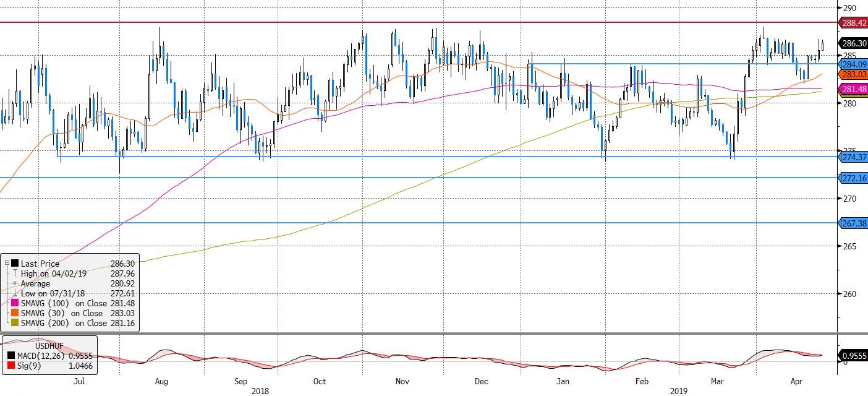Click the 'Dec' month label on time axis
This screenshot has width=868, height=396.
coord(482,382)
